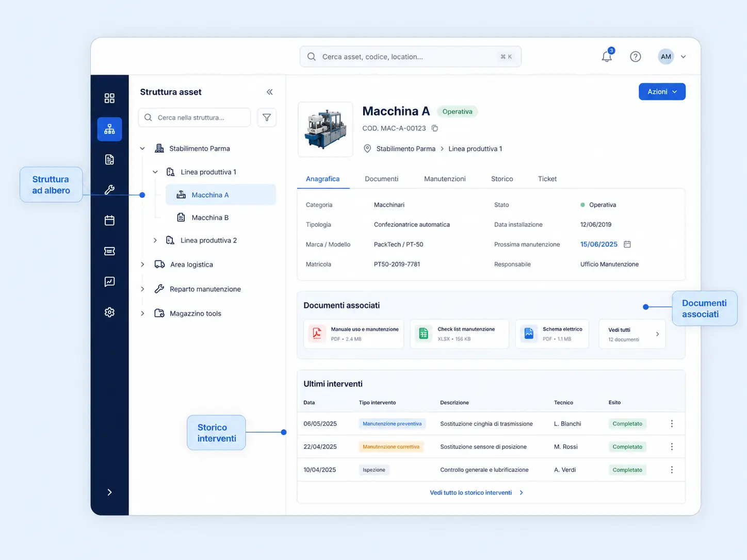Collapse the Linea produttiva 1 node
747x560 pixels.
tap(155, 172)
